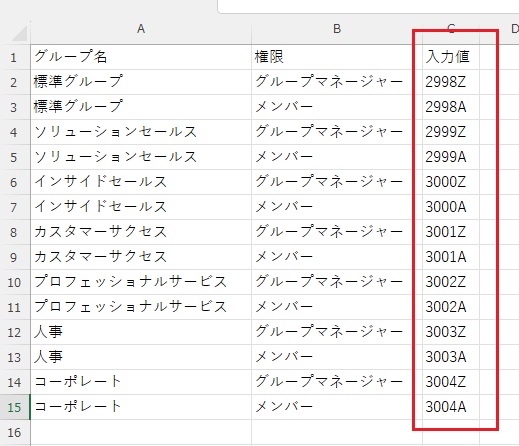Viewport: 519px width, 446px height.
Task: Select ソリューションセールス cell in row 5
Action: pos(141,157)
